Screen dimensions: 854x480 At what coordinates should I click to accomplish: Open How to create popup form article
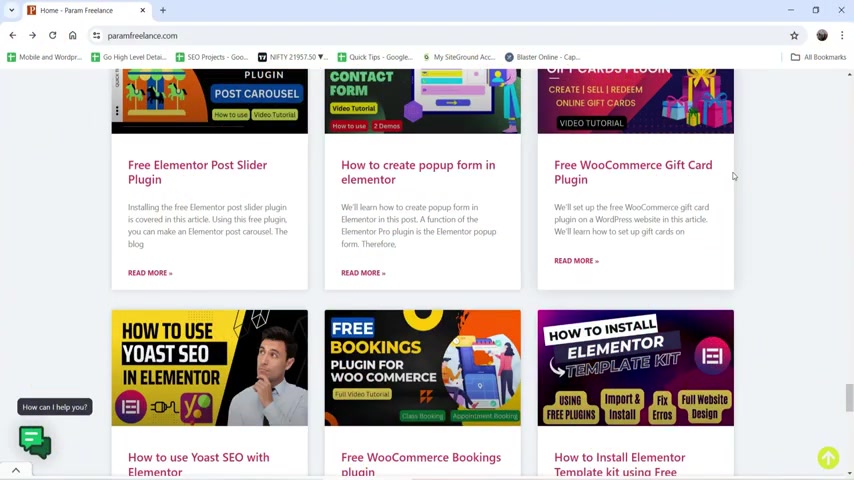[x=418, y=172]
